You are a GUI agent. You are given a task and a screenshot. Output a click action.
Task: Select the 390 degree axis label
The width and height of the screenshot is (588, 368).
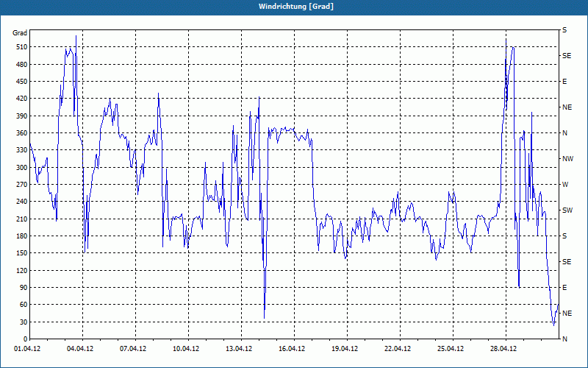(x=22, y=116)
